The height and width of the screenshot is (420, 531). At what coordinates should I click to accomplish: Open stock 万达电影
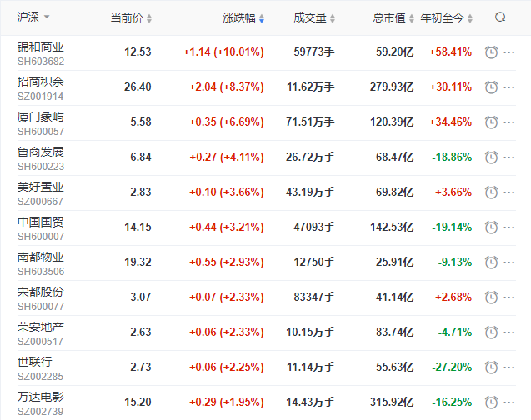pyautogui.click(x=40, y=397)
